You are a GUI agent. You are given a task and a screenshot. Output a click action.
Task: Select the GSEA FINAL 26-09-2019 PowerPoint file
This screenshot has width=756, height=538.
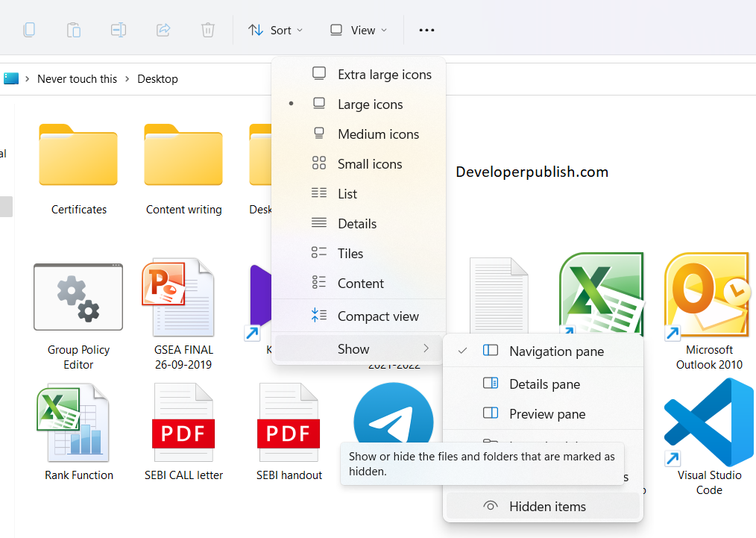point(178,297)
